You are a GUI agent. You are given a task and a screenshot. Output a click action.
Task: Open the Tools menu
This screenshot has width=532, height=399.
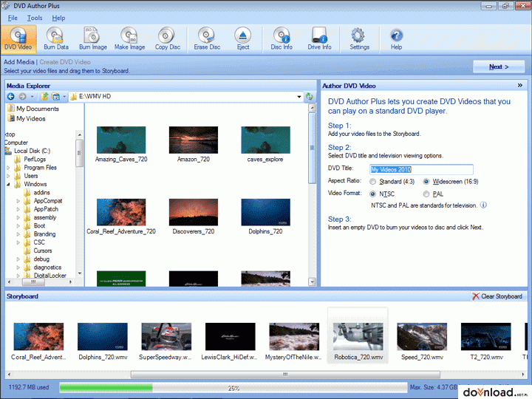coord(35,18)
